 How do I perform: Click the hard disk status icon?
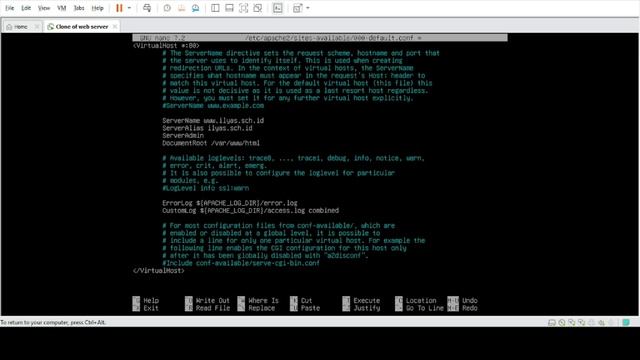pos(552,322)
